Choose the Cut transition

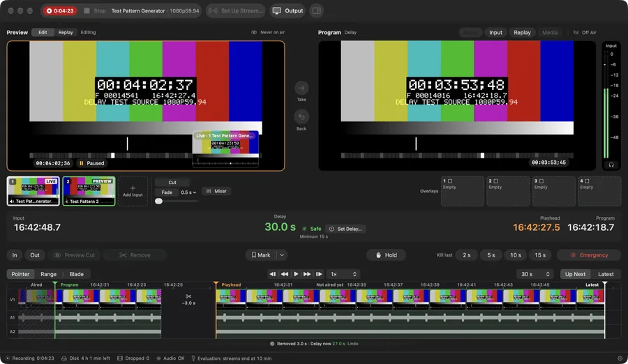tap(172, 182)
